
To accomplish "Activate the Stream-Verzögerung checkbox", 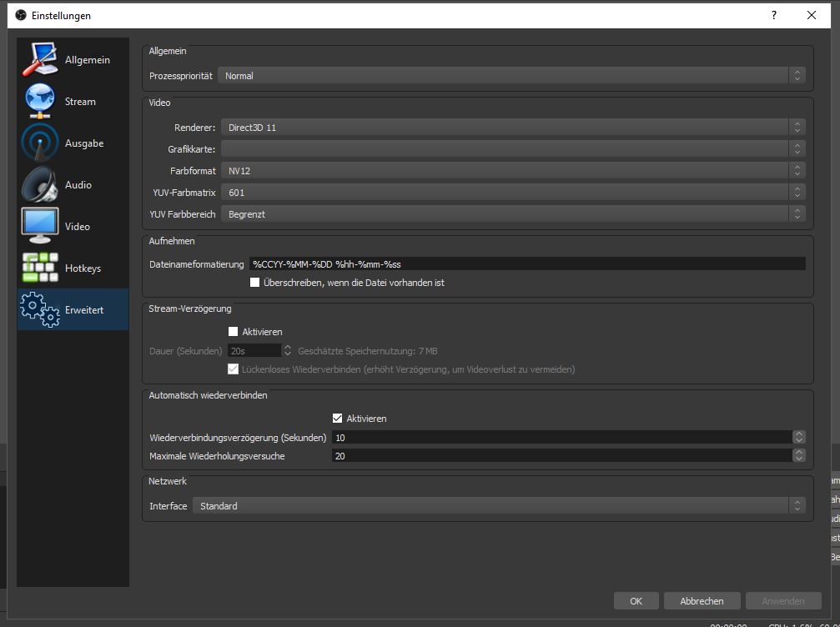I will (234, 332).
